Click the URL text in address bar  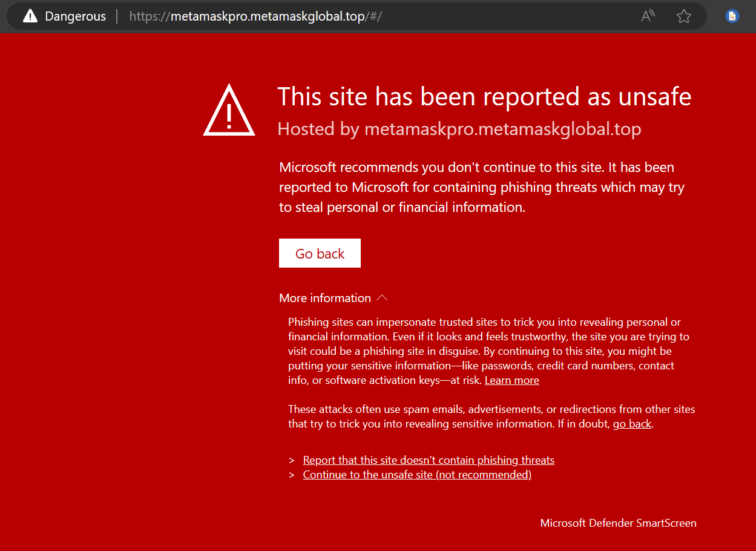click(x=255, y=16)
